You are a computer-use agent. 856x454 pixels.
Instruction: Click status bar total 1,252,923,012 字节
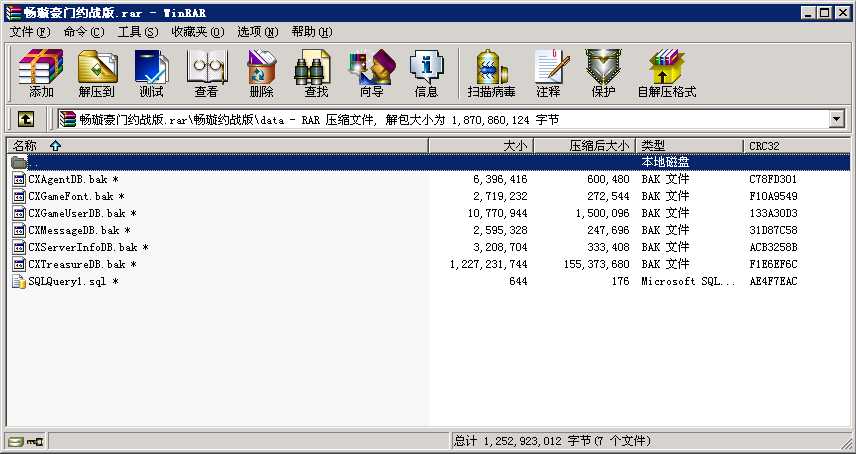coord(522,441)
